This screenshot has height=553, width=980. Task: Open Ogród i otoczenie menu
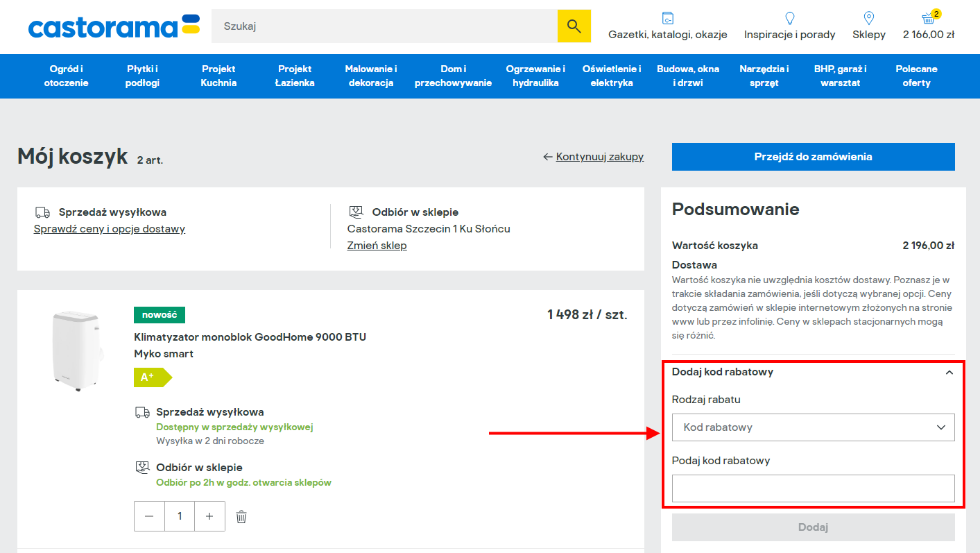(x=67, y=76)
